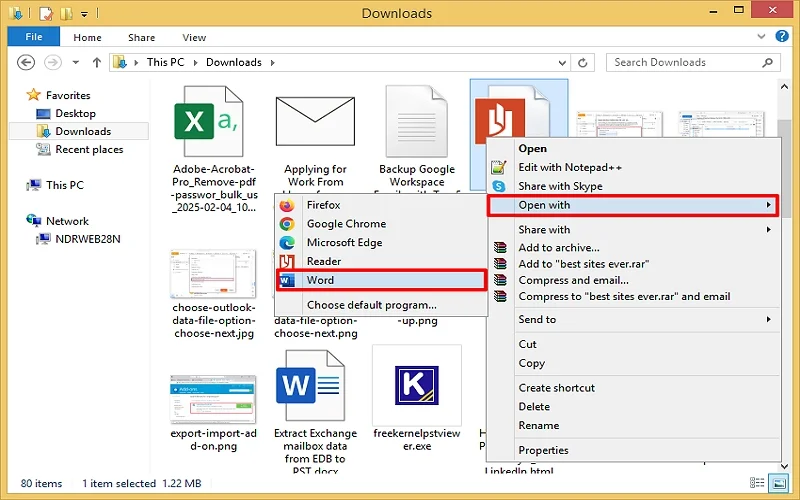Click the Notepad++ icon in context menu
Viewport: 800px width, 500px height.
498,167
